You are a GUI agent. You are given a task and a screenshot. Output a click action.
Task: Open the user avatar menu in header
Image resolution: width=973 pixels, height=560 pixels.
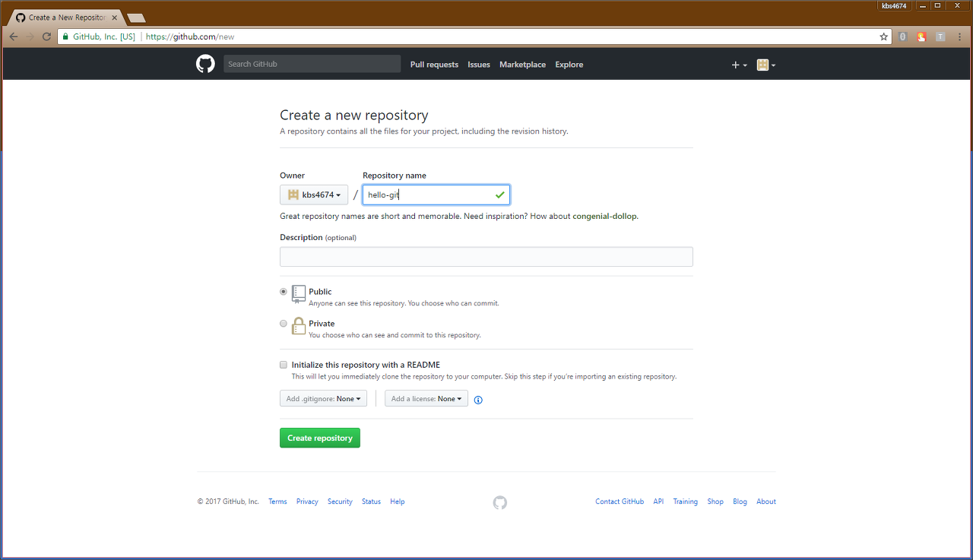[x=766, y=65]
